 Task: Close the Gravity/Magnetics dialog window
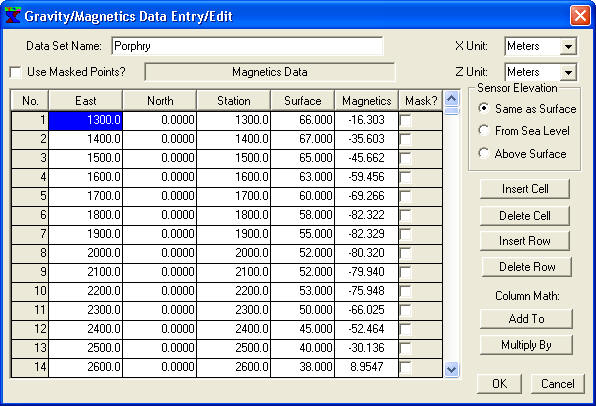pos(580,16)
